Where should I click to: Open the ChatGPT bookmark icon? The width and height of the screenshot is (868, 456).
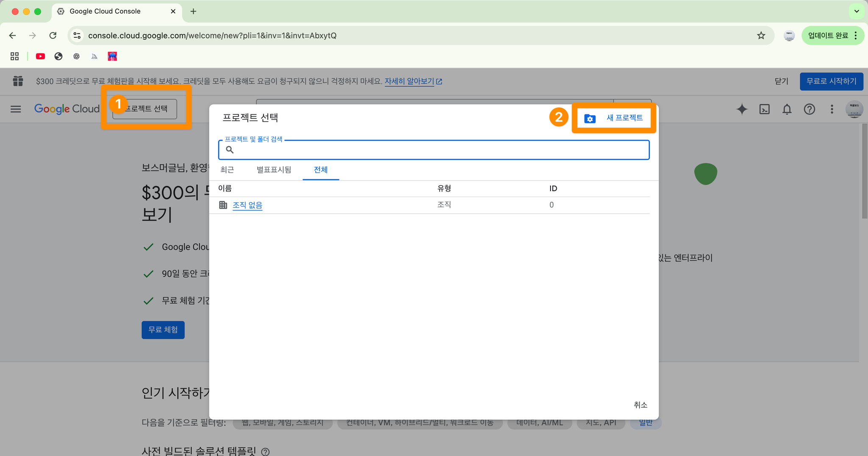point(76,56)
